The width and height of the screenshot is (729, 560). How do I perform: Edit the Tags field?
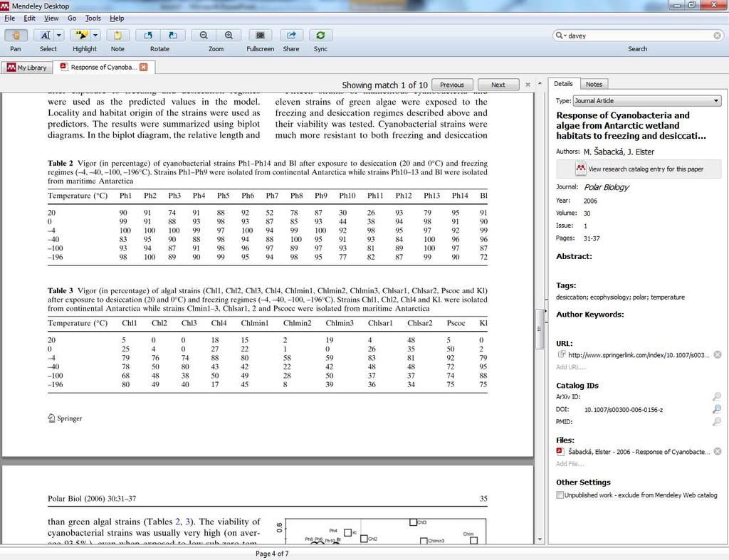(620, 297)
